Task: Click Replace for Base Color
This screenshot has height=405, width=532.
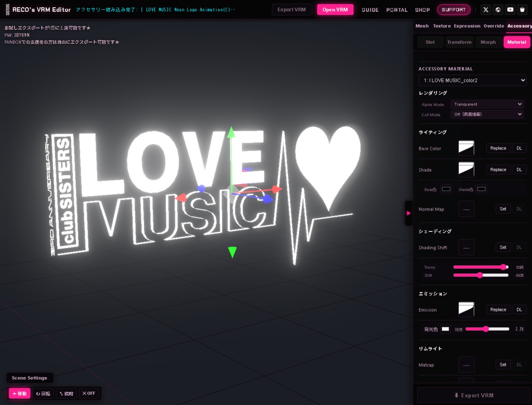Action: tap(498, 148)
